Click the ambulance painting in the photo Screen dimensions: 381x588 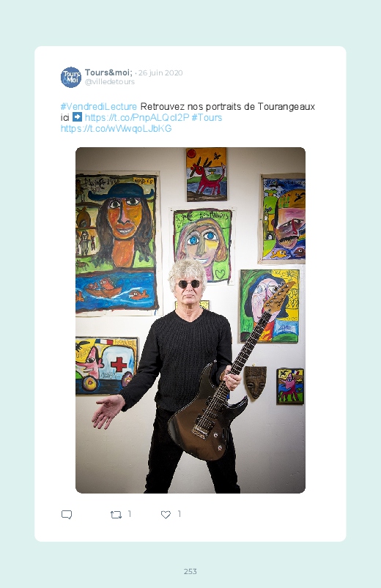106,365
